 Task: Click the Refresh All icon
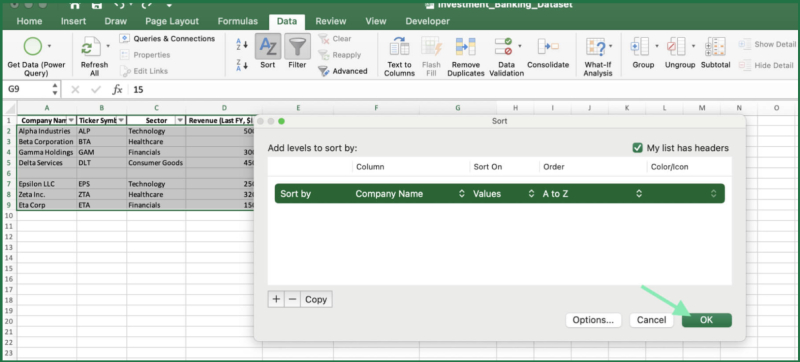pyautogui.click(x=92, y=47)
